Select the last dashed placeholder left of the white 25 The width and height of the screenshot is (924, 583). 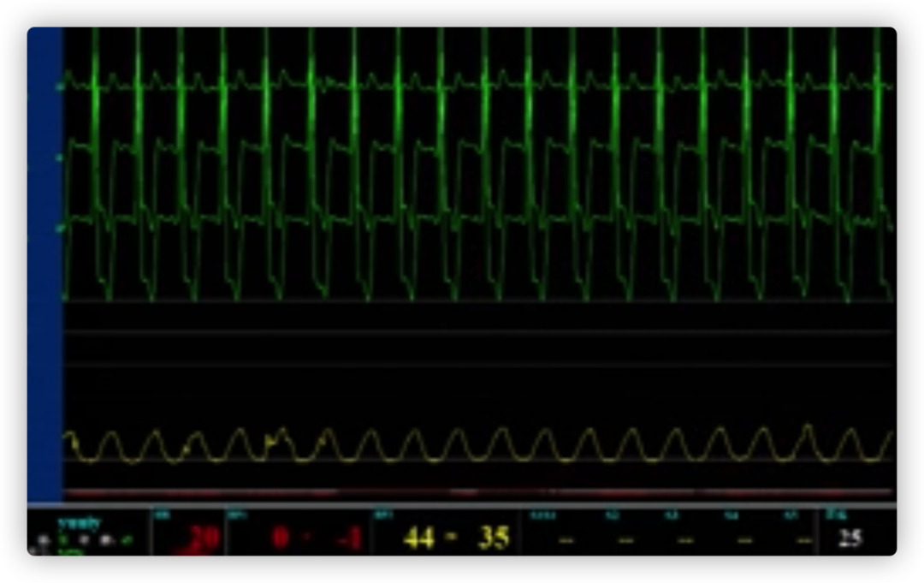pos(802,540)
